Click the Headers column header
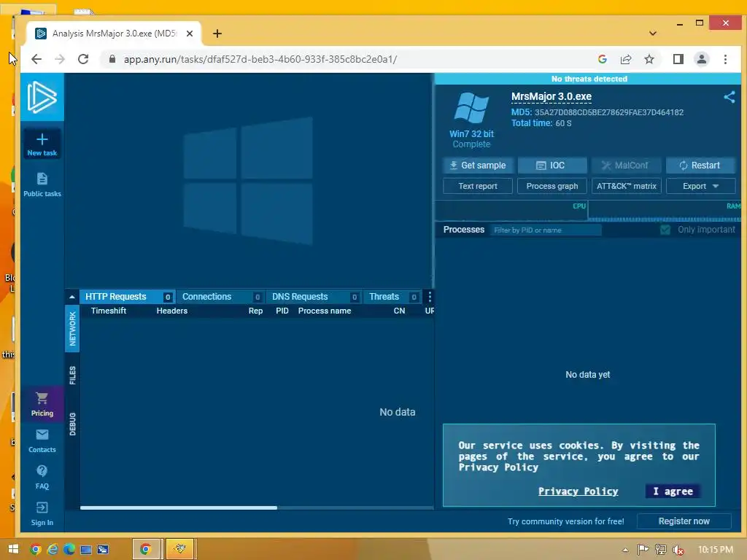This screenshot has height=560, width=747. click(172, 311)
